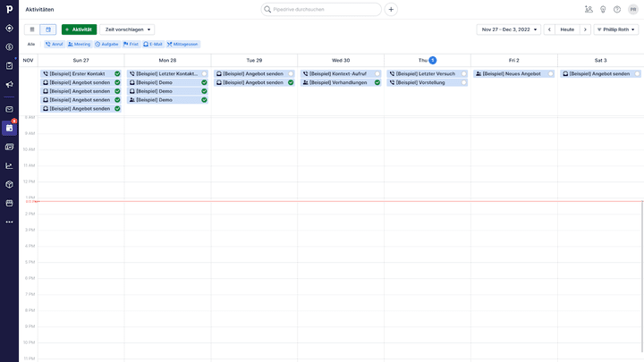
Task: Click the calendar vertical scrollbar
Action: (x=641, y=276)
